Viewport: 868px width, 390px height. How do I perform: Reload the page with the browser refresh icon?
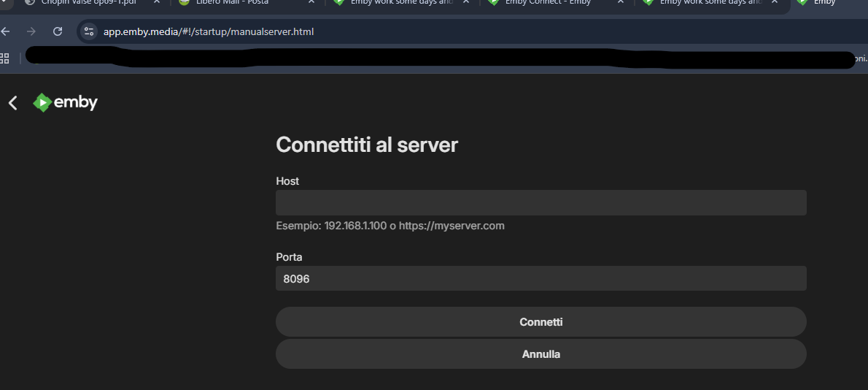[58, 31]
